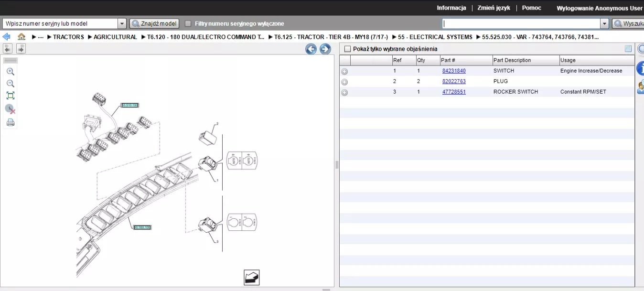Expand the ROCKER SWITCH row details
The height and width of the screenshot is (291, 644).
pos(344,92)
